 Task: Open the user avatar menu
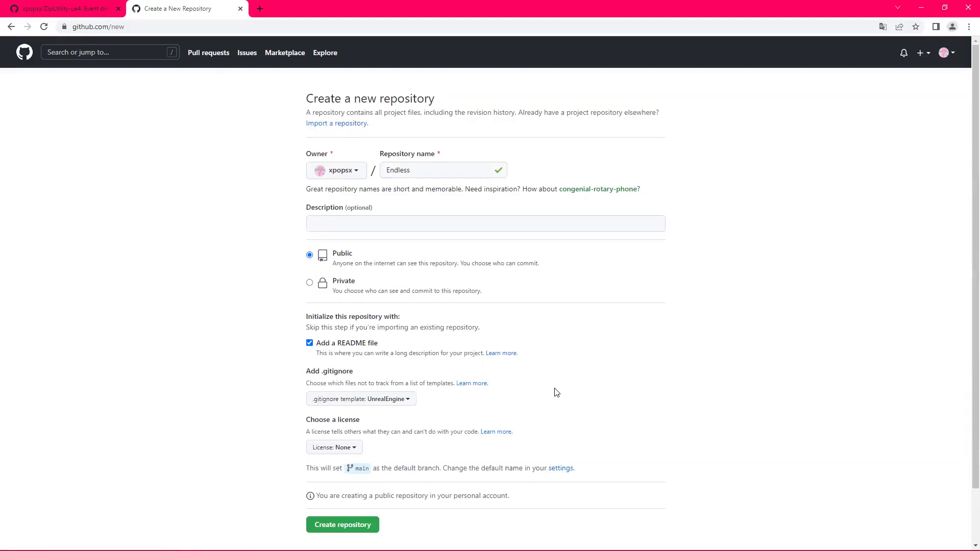[x=946, y=53]
